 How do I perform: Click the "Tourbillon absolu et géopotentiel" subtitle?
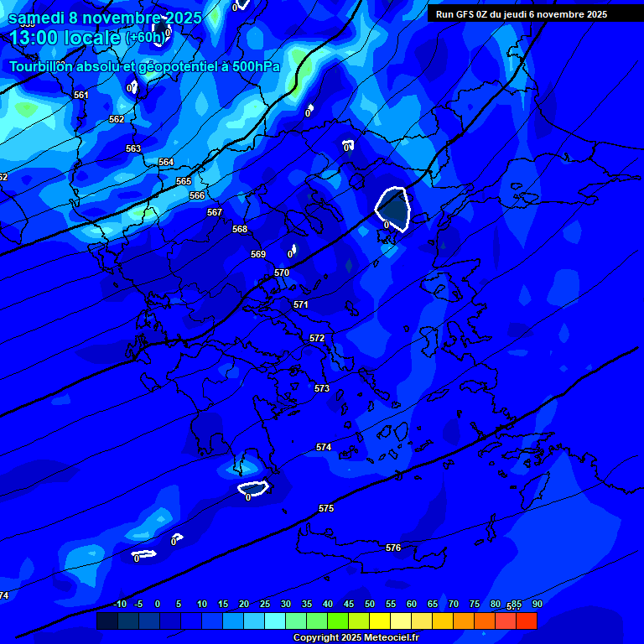click(x=144, y=66)
